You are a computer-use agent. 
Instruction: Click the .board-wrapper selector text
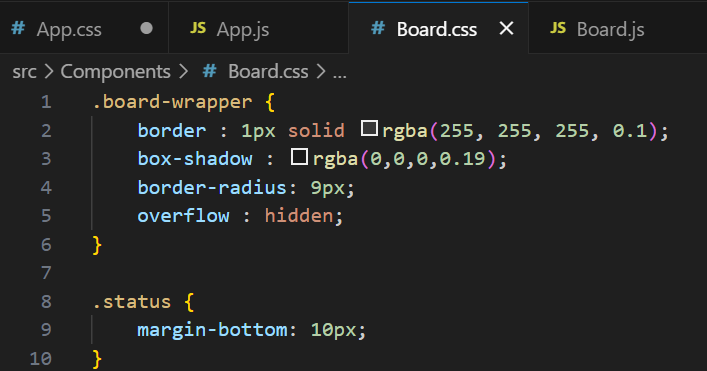pyautogui.click(x=172, y=102)
